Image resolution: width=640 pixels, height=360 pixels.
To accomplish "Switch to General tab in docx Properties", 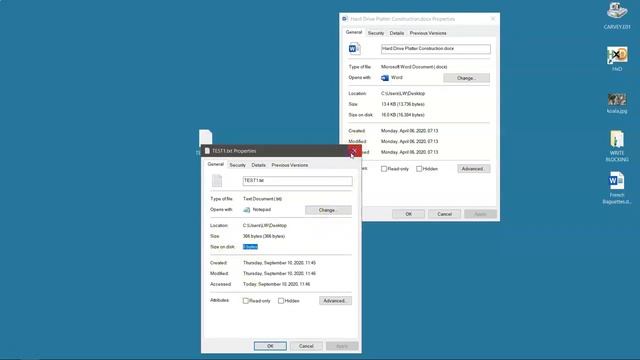I will [353, 32].
